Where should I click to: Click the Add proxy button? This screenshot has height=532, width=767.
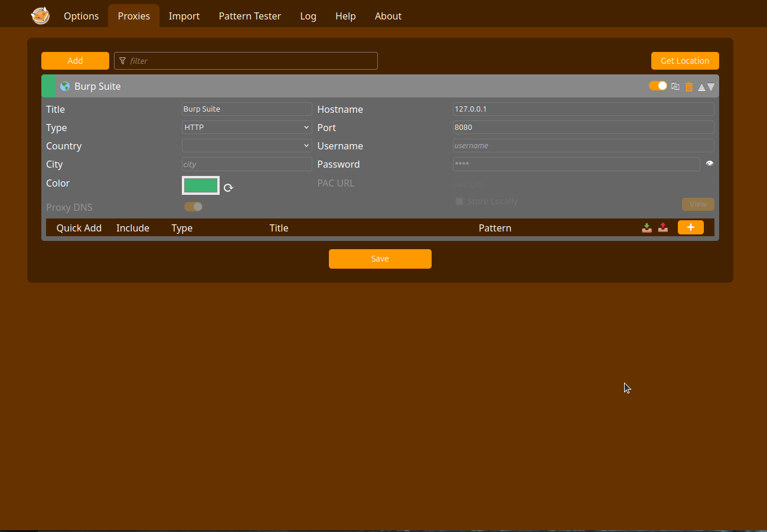pyautogui.click(x=75, y=61)
